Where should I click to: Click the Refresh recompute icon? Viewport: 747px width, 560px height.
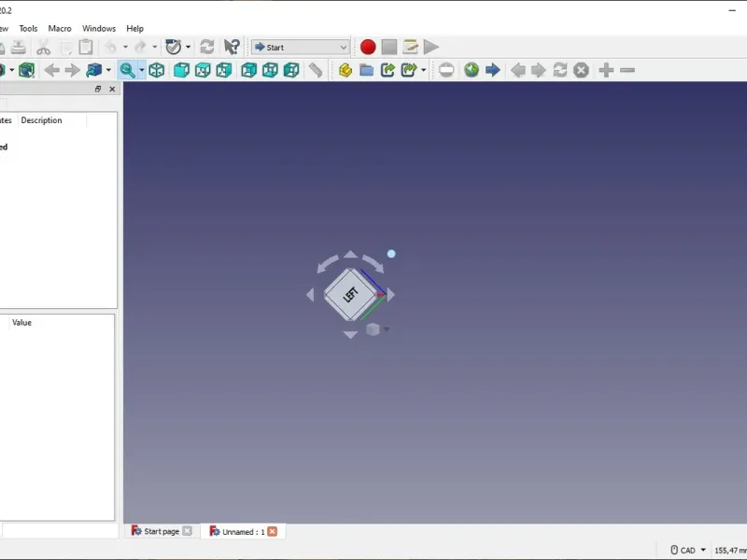pyautogui.click(x=206, y=47)
